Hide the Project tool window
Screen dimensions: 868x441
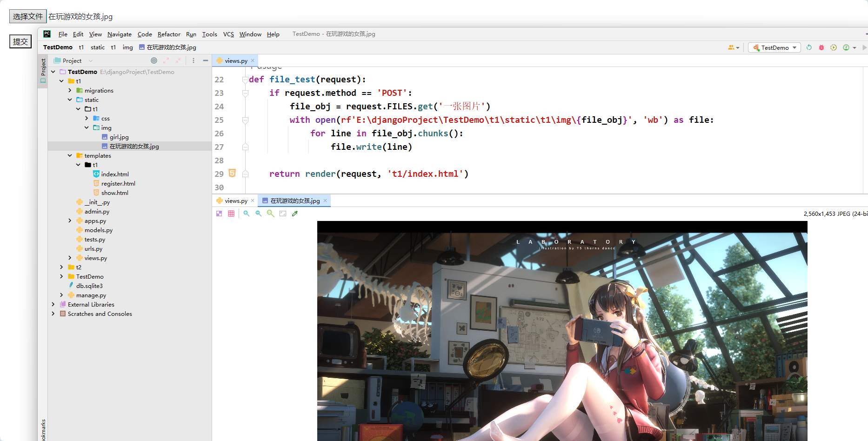tap(205, 60)
